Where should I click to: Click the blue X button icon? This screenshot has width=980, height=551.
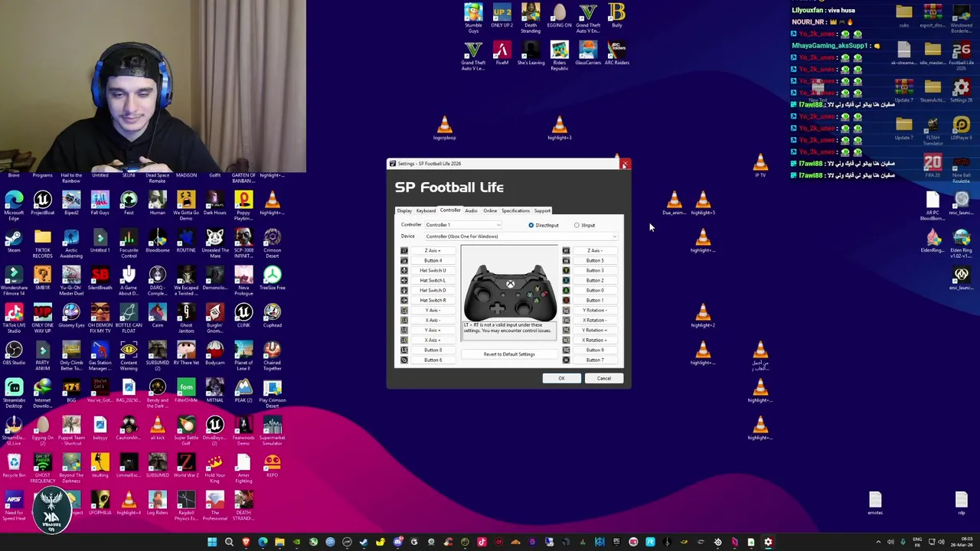(566, 280)
